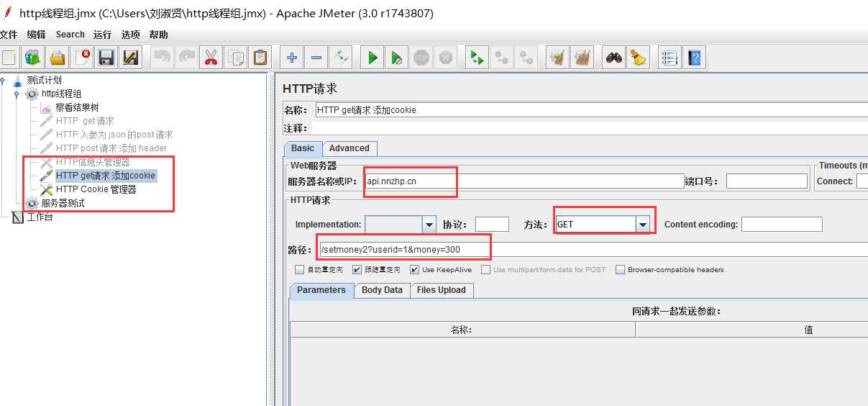
Task: Open the 帮助 menu
Action: [x=158, y=35]
